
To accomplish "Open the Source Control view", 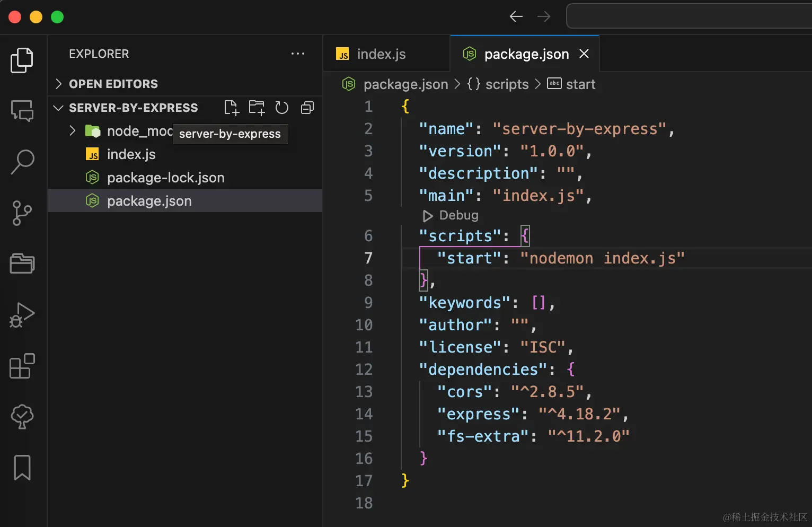I will click(22, 213).
